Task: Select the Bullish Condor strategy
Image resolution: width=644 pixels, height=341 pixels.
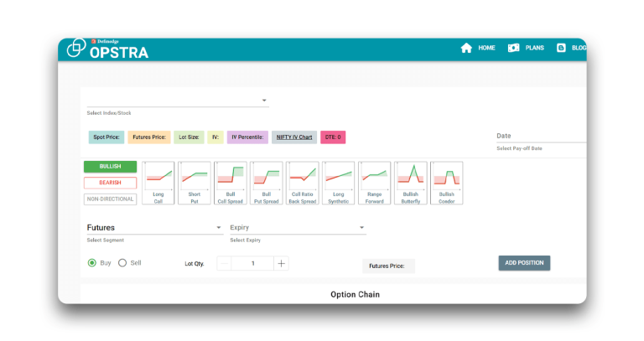Action: (x=446, y=183)
